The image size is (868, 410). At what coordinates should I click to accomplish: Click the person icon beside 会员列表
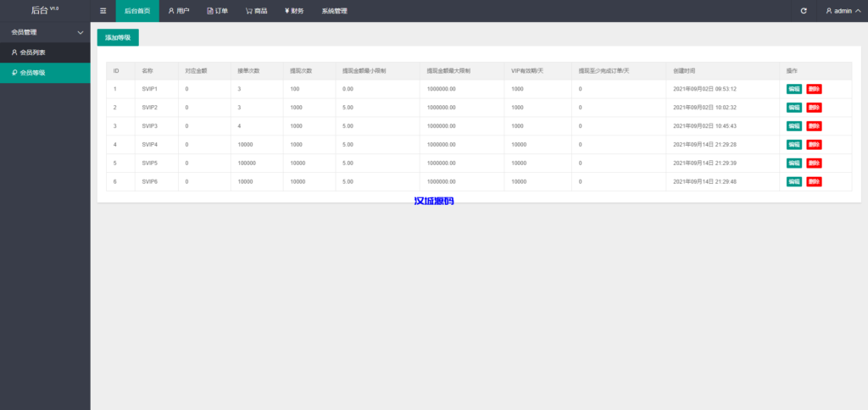coord(14,53)
